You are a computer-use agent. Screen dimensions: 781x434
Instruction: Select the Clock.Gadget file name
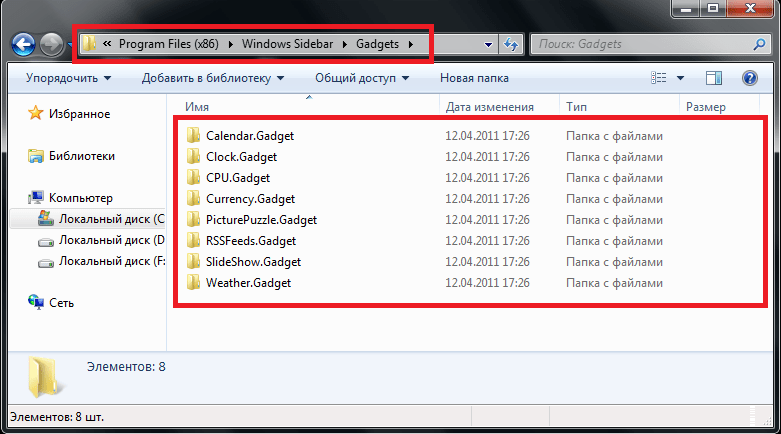pos(241,156)
